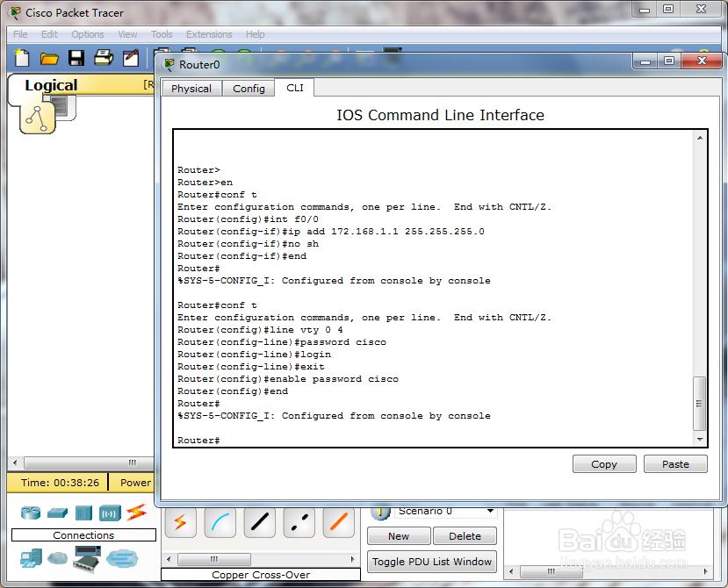Delete the current scenario
Screen dimensions: 728x588
(x=465, y=536)
